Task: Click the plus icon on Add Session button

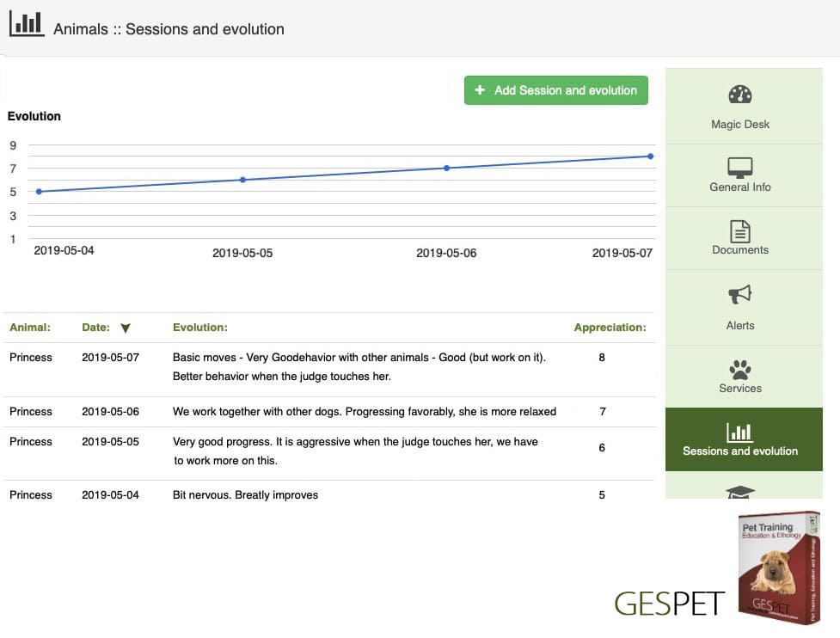Action: (480, 90)
